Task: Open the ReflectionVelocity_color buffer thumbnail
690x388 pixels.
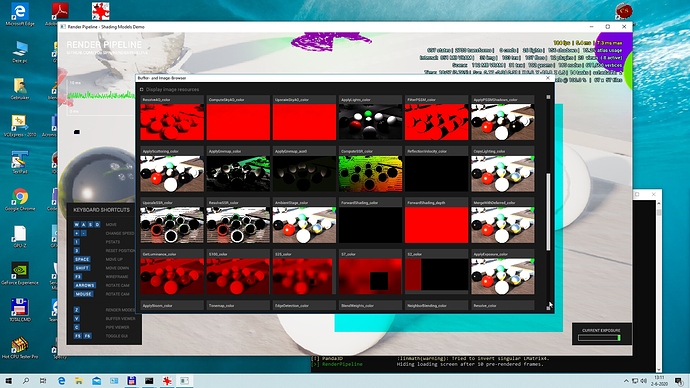Action: point(437,173)
